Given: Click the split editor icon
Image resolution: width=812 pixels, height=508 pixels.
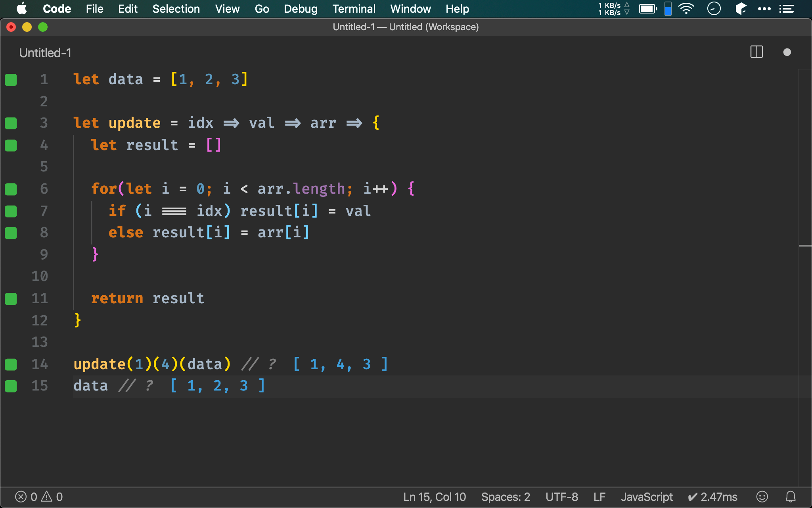Looking at the screenshot, I should [x=756, y=52].
